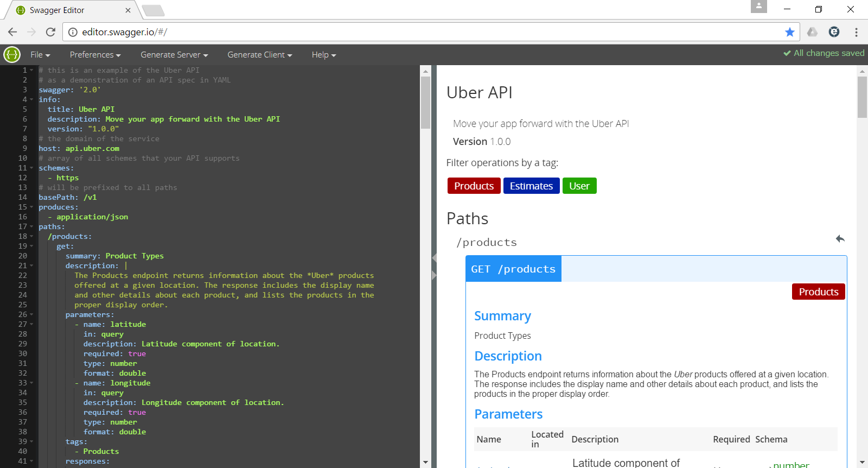The height and width of the screenshot is (468, 868).
Task: Click the editor vertical scrollbar thumb
Action: point(425,103)
